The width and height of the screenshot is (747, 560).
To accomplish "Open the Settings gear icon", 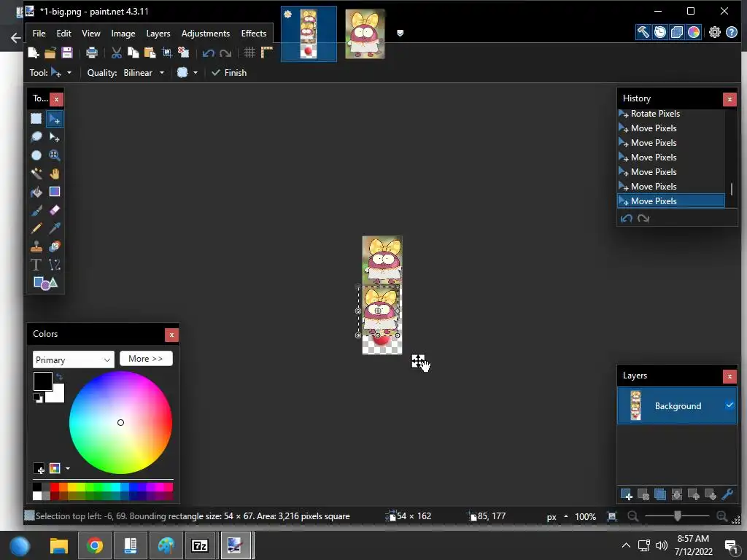I will (x=715, y=32).
